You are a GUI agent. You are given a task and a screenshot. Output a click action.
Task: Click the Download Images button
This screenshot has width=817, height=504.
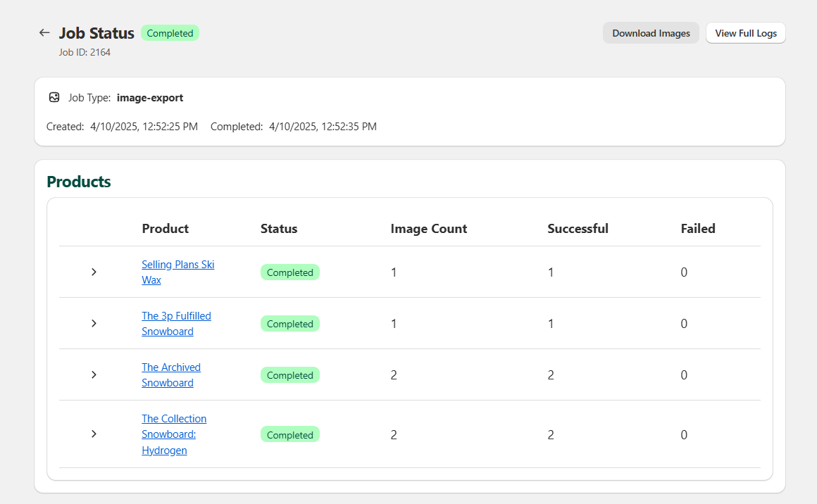click(651, 33)
